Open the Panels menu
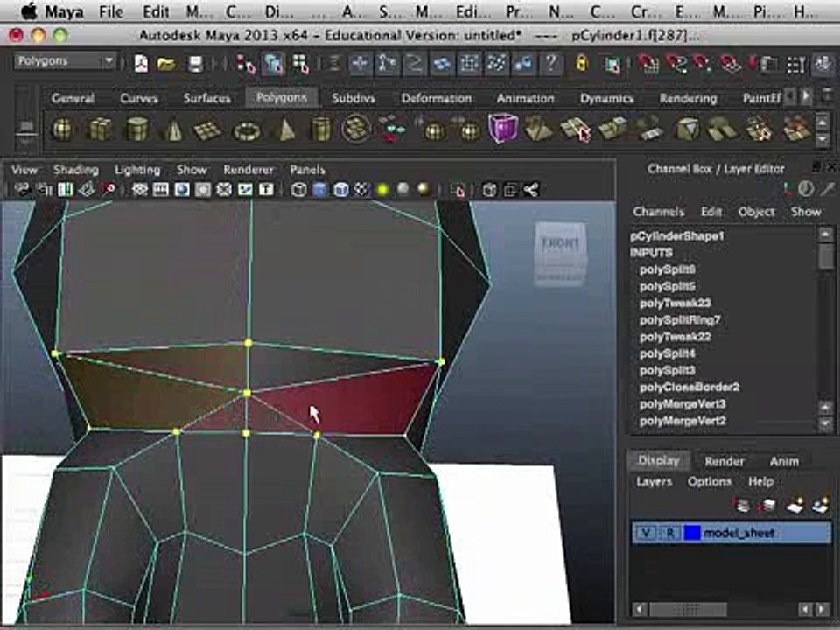This screenshot has height=630, width=840. [x=307, y=170]
